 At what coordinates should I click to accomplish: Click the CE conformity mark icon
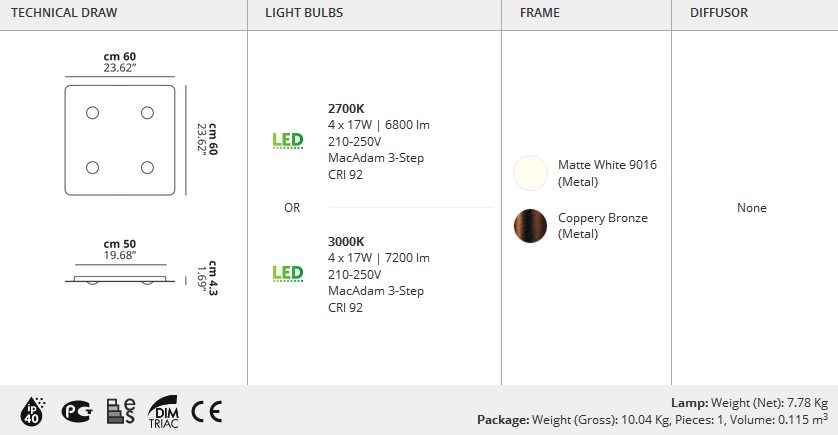(207, 411)
